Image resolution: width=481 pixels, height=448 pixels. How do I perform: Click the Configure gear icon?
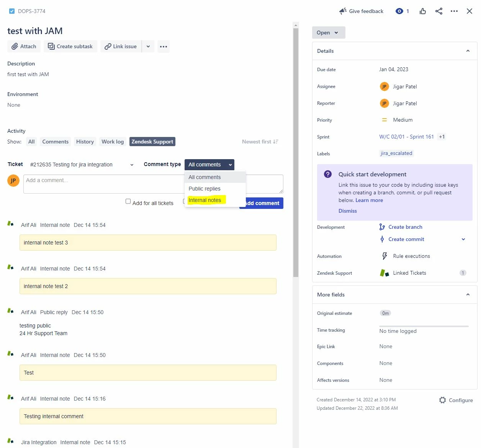tap(443, 400)
